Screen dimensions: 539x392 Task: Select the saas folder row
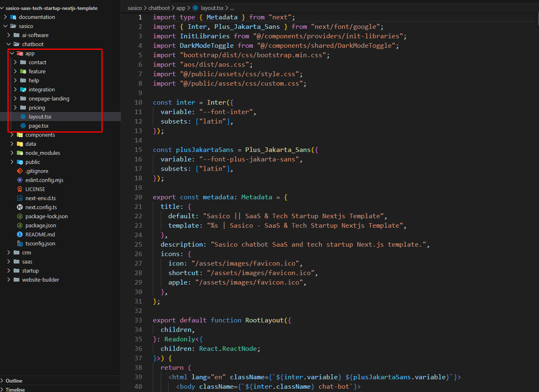(60, 261)
